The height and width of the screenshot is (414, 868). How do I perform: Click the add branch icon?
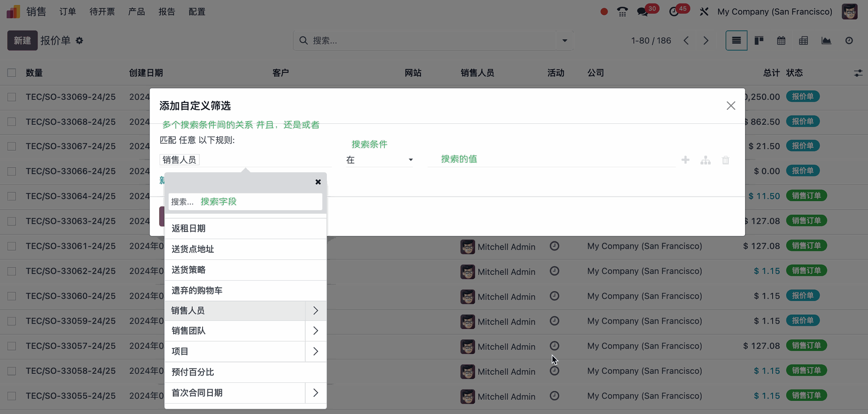[x=705, y=160]
